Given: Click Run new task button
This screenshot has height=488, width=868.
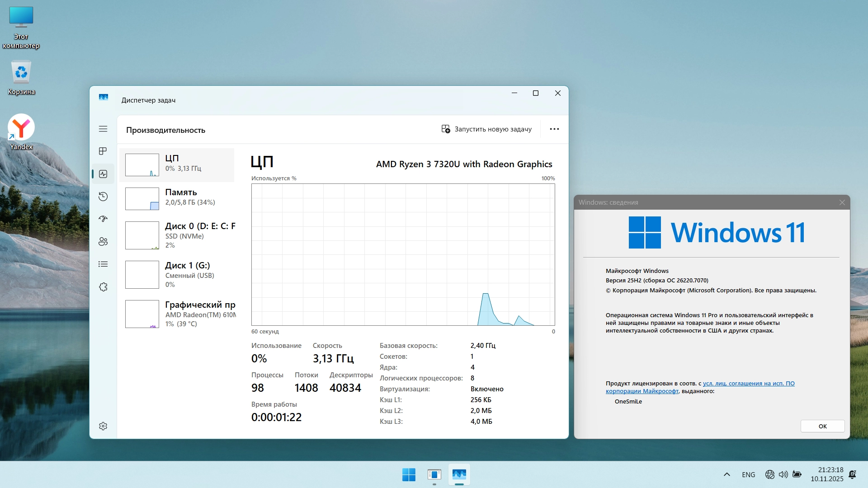Looking at the screenshot, I should (486, 129).
